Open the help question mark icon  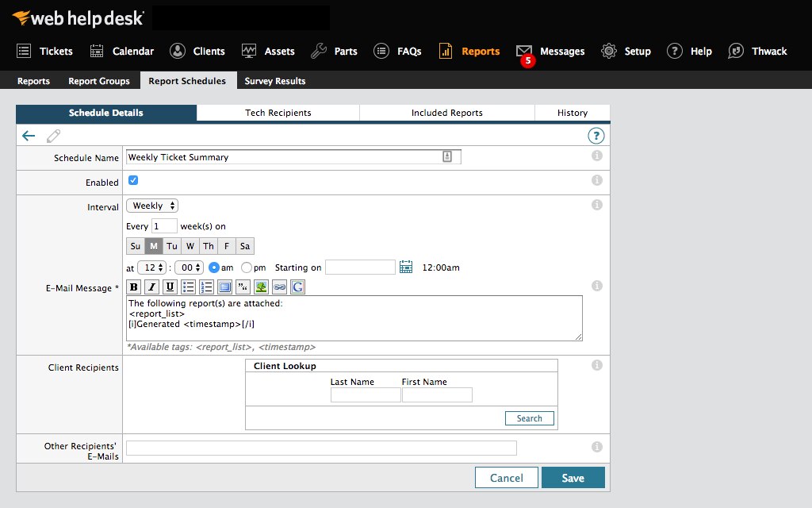[596, 135]
